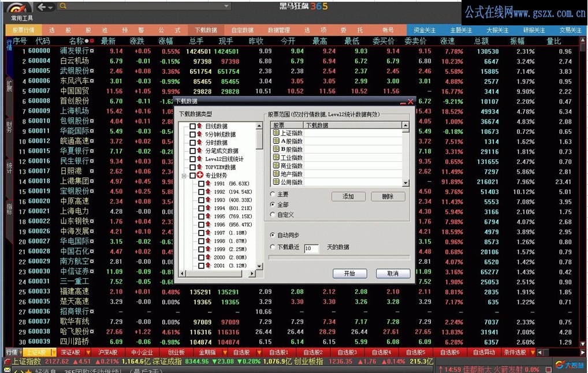Click the red icon before 上证指数 in status bar
Screen dimensions: 588x373
[7, 361]
